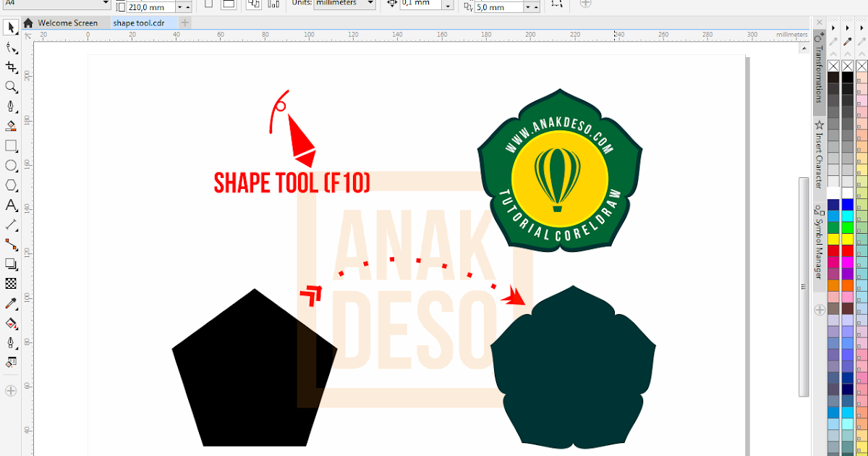Select the Outline Pen tool
The image size is (868, 456).
point(11,342)
